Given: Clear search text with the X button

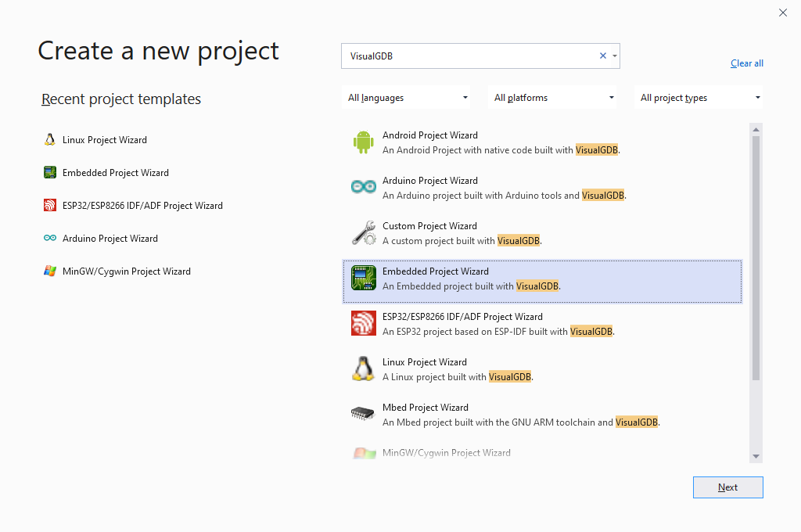Looking at the screenshot, I should [602, 56].
